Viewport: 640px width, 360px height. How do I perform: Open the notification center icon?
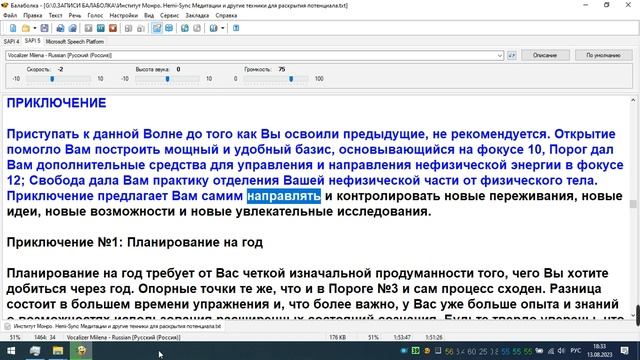[x=624, y=351]
